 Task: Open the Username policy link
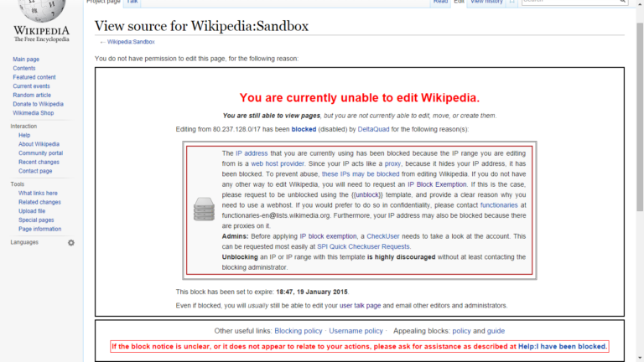click(356, 331)
